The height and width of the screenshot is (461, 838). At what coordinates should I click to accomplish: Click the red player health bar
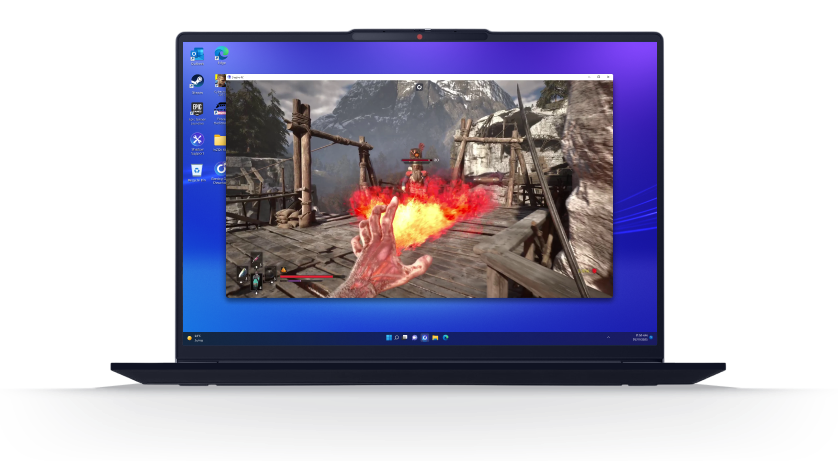pyautogui.click(x=307, y=277)
